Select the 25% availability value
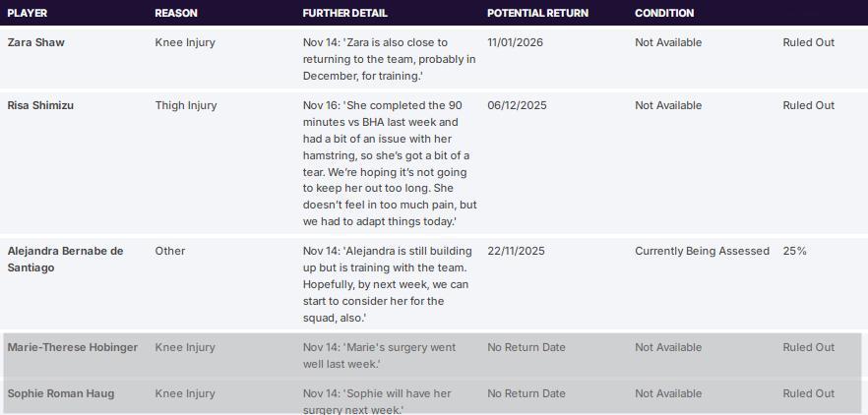This screenshot has height=415, width=868. (x=794, y=251)
